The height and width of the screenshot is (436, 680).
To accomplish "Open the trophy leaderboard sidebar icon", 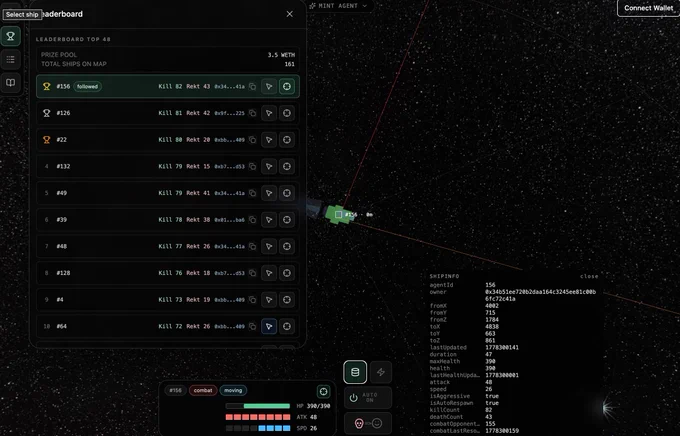I will pos(10,36).
